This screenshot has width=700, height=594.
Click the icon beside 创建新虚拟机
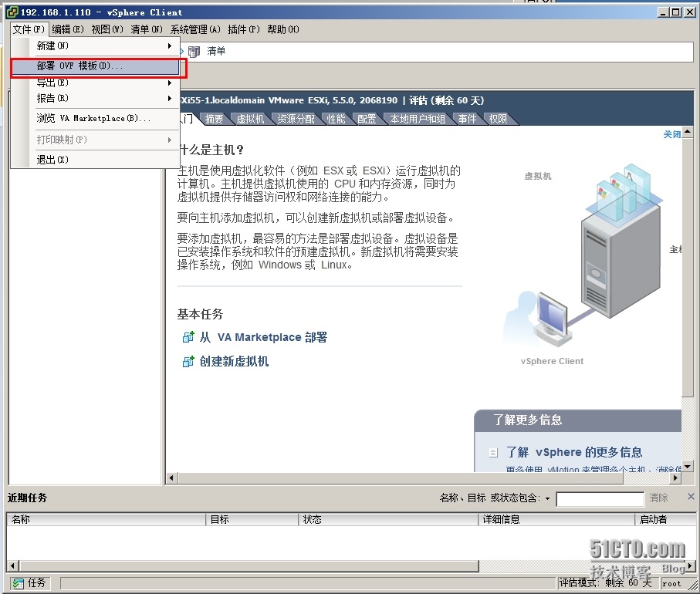pos(188,361)
